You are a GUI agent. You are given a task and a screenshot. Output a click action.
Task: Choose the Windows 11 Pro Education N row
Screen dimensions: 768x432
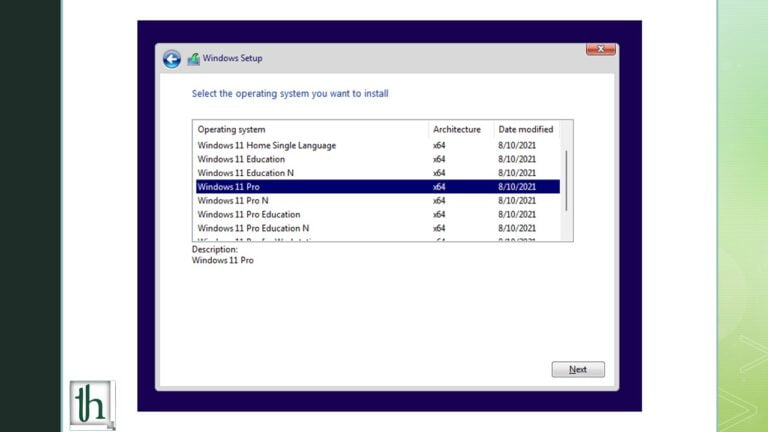(x=378, y=228)
